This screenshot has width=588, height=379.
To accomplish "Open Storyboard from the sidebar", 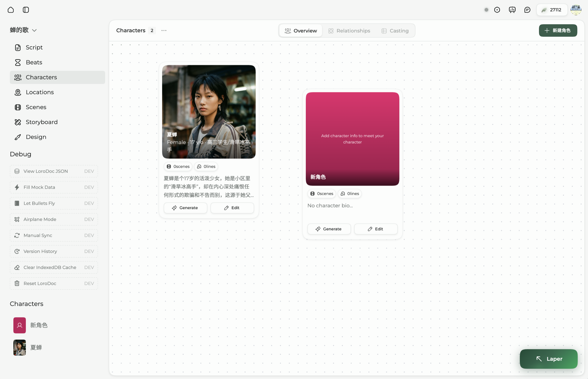I will pyautogui.click(x=41, y=122).
